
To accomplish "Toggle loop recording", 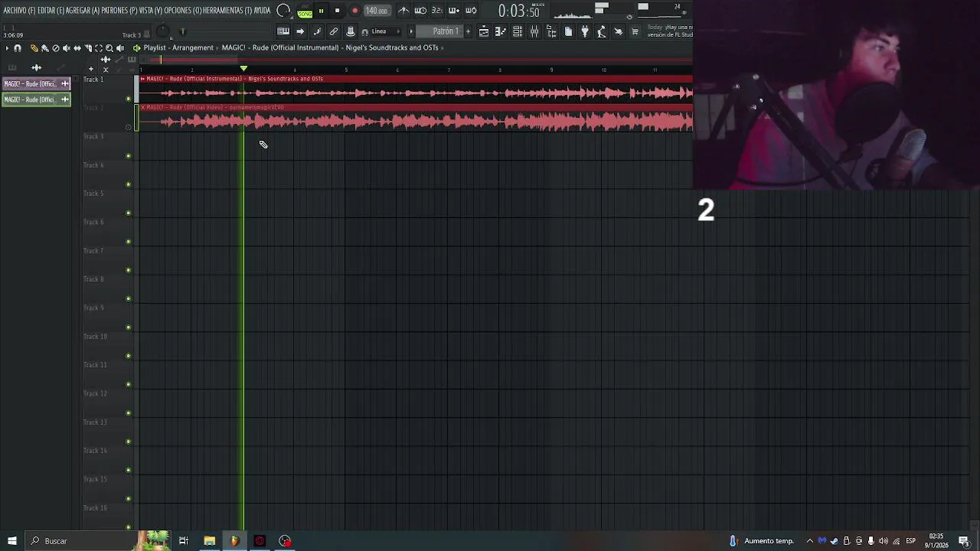I will 471,11.
